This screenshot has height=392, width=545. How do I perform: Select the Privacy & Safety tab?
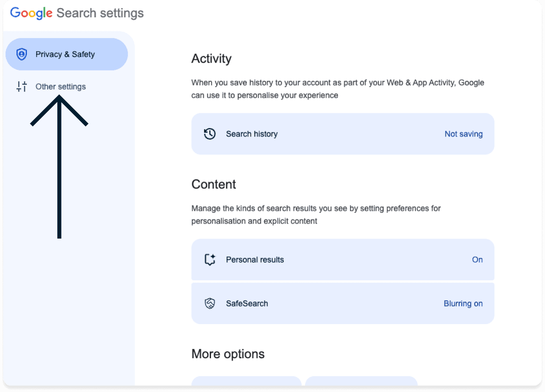point(65,54)
